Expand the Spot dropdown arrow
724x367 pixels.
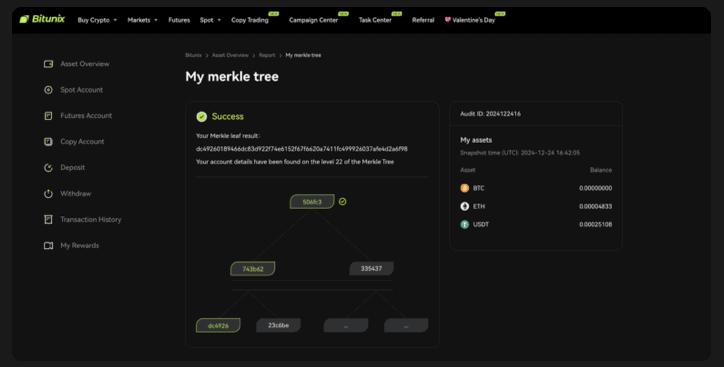[219, 20]
